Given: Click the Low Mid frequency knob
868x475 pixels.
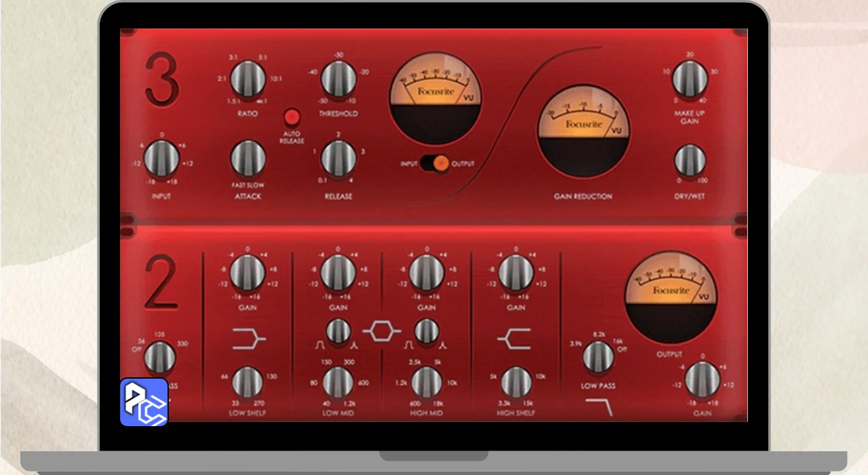Looking at the screenshot, I should (338, 382).
